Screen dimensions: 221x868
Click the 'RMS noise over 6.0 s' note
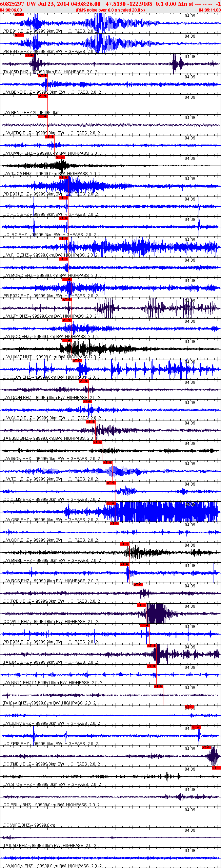tap(110, 10)
